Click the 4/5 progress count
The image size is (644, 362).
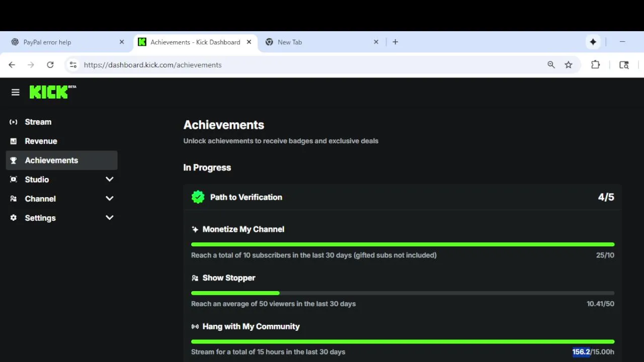tap(606, 197)
